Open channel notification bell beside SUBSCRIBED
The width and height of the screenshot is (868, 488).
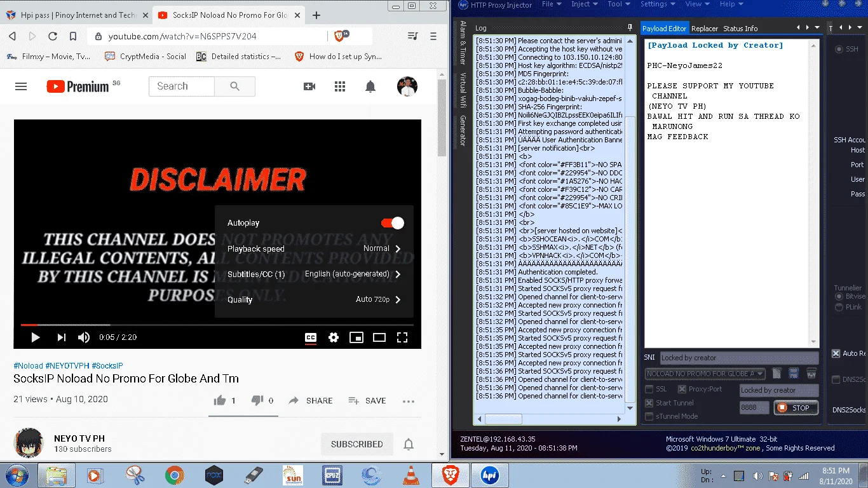tap(409, 444)
